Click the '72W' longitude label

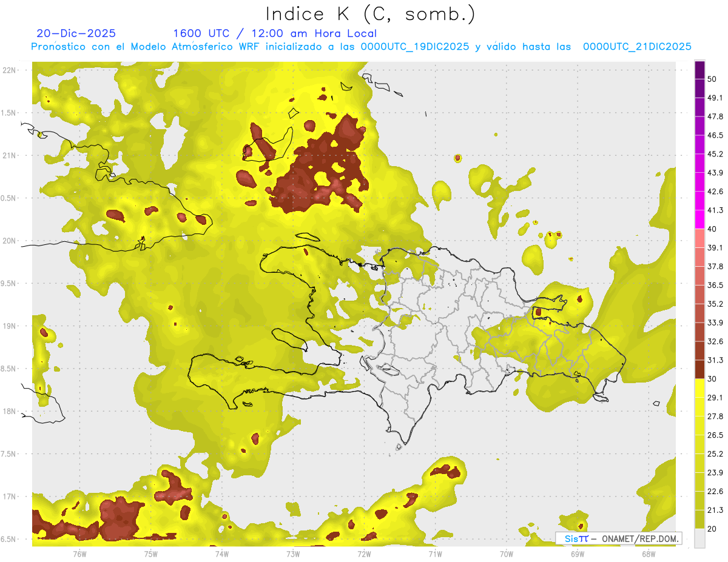coord(364,554)
